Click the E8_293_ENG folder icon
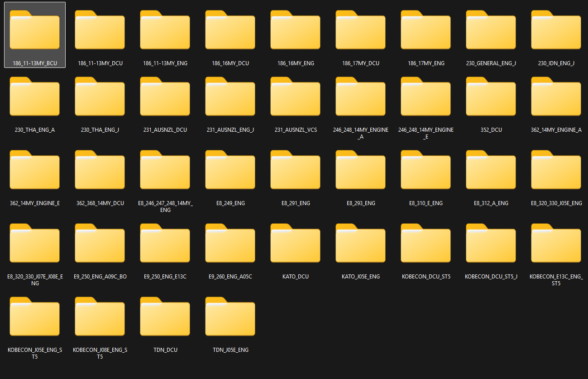 pyautogui.click(x=360, y=169)
